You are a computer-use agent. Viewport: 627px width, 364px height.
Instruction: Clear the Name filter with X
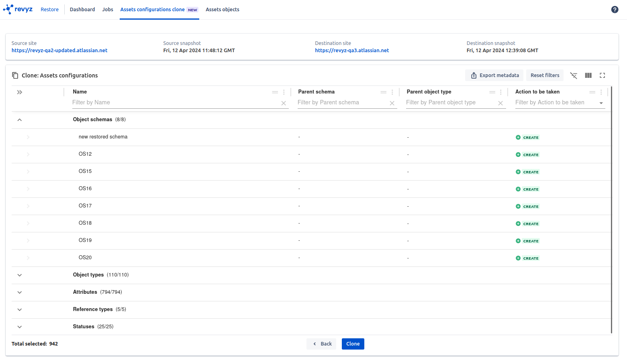pyautogui.click(x=284, y=103)
